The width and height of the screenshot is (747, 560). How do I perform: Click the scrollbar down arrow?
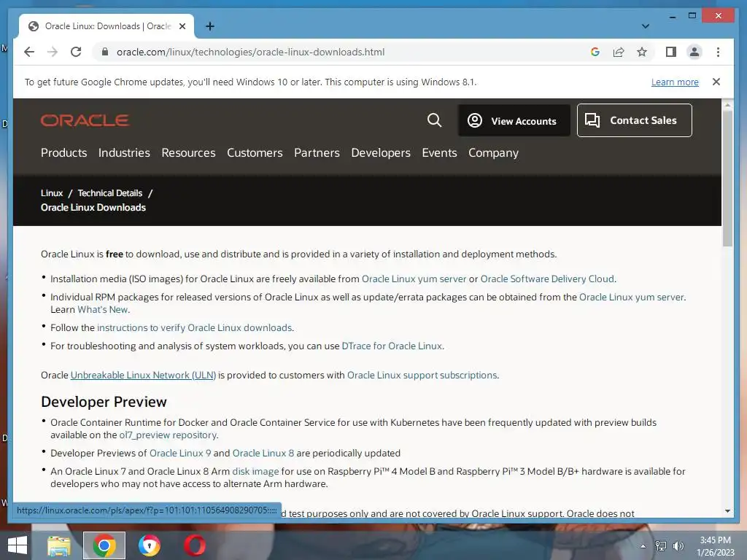click(727, 511)
